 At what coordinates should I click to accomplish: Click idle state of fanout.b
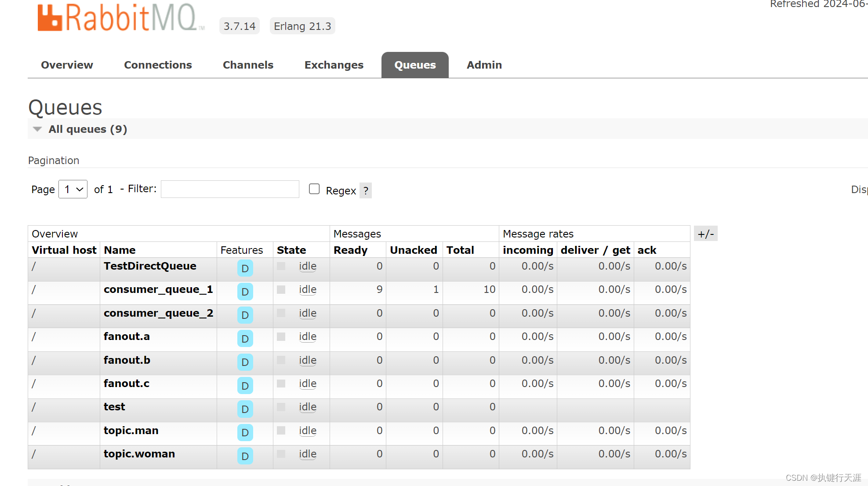[308, 360]
